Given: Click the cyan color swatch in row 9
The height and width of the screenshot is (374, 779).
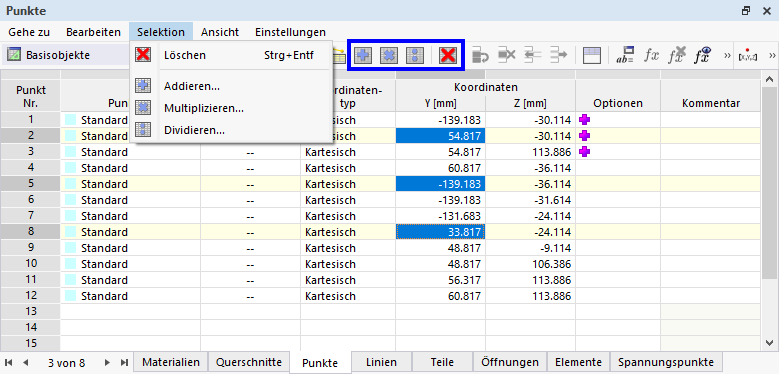Looking at the screenshot, I should [71, 248].
